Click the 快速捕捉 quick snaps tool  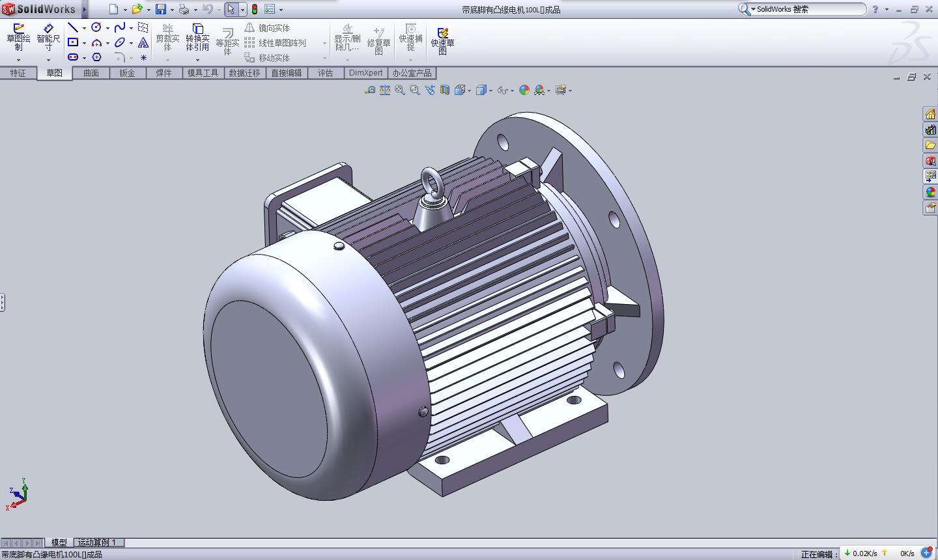(410, 38)
